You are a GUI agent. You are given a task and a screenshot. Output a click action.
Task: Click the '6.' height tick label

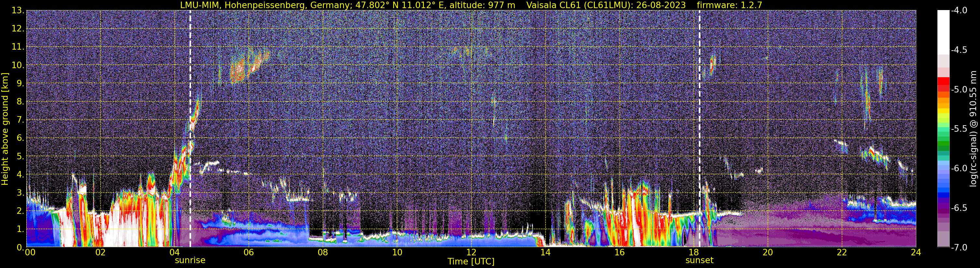(20, 138)
